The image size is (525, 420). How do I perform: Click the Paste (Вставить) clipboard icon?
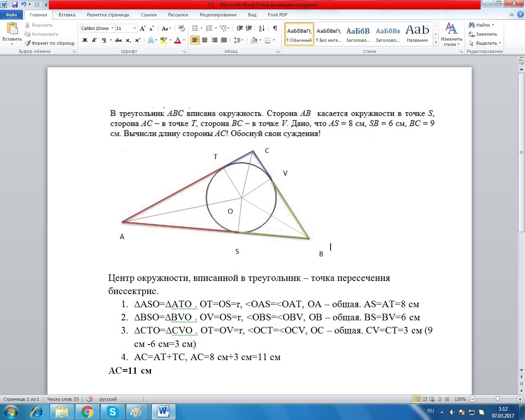point(12,29)
